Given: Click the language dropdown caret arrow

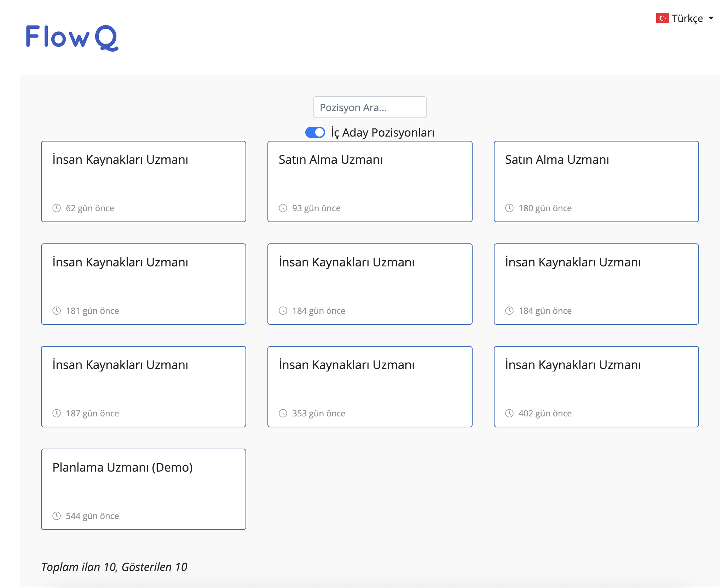Looking at the screenshot, I should (711, 18).
